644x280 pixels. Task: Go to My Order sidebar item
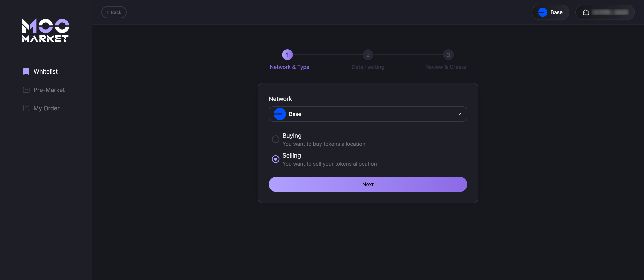(x=47, y=108)
